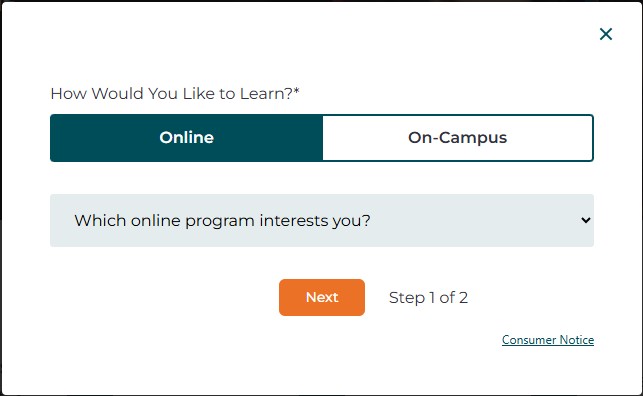Proceed to step 2 via Next
Viewport: 643px width, 396px height.
point(322,298)
